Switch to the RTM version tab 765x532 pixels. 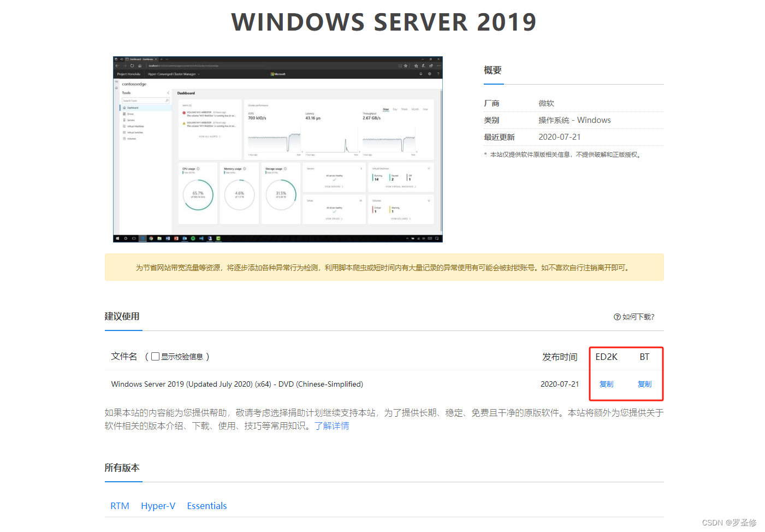click(x=120, y=506)
